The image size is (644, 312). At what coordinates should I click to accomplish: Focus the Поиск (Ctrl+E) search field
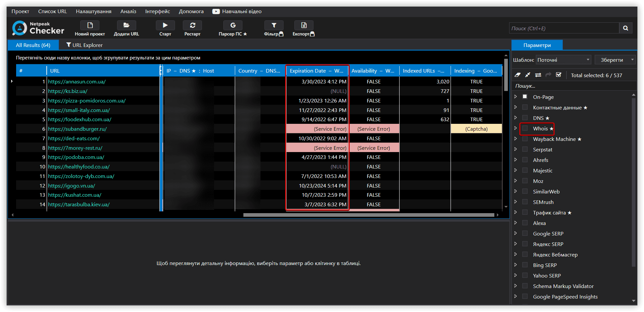click(564, 28)
